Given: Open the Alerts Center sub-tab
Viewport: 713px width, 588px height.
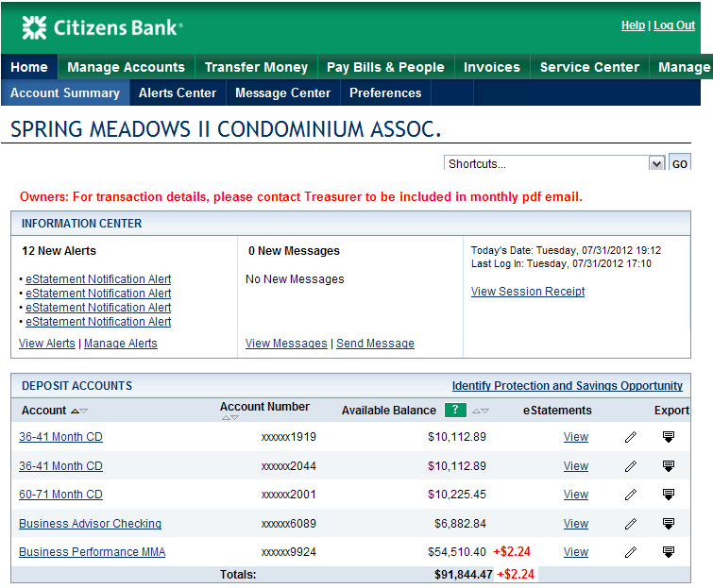Looking at the screenshot, I should point(178,92).
